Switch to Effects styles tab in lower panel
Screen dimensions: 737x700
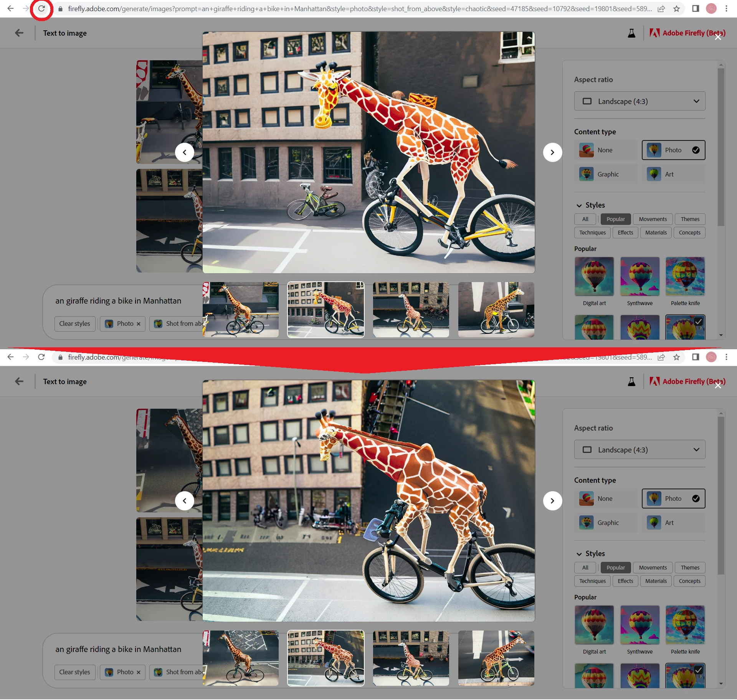tap(625, 581)
